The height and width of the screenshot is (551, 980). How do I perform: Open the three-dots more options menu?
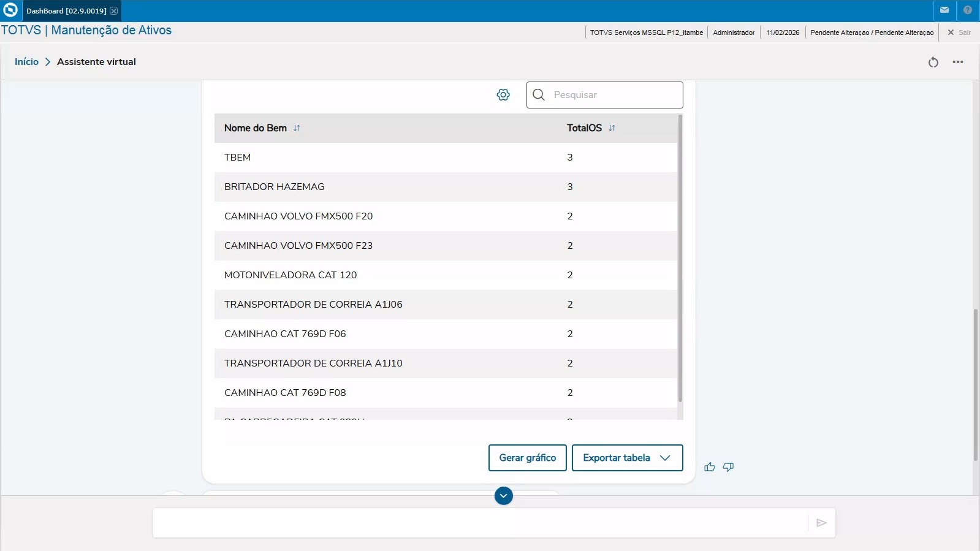(x=958, y=62)
